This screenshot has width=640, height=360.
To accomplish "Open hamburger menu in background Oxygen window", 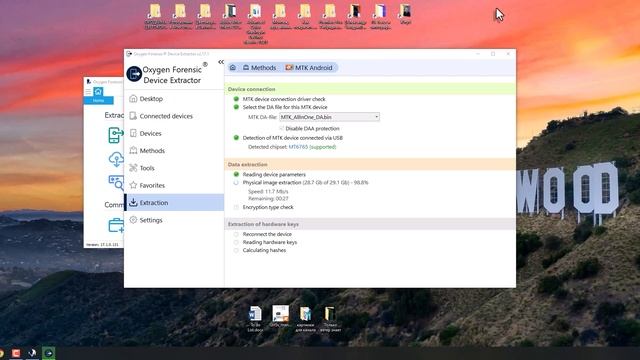I will (x=88, y=92).
